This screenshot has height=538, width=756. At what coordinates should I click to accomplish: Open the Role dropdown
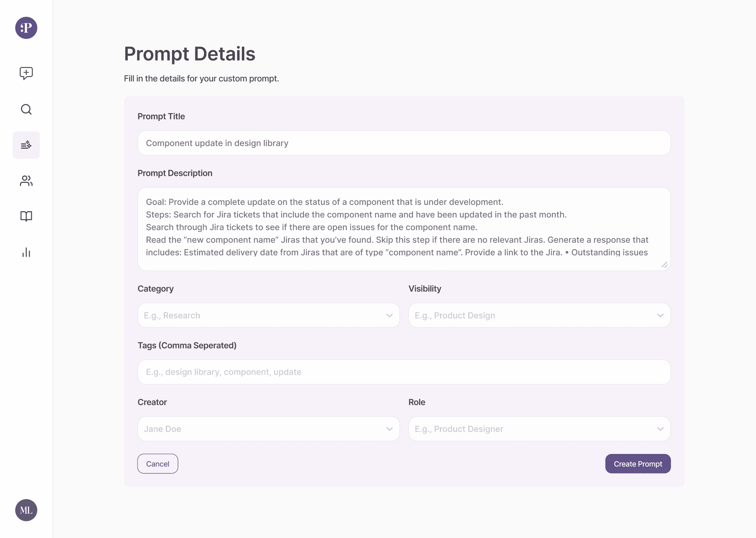[x=539, y=429]
